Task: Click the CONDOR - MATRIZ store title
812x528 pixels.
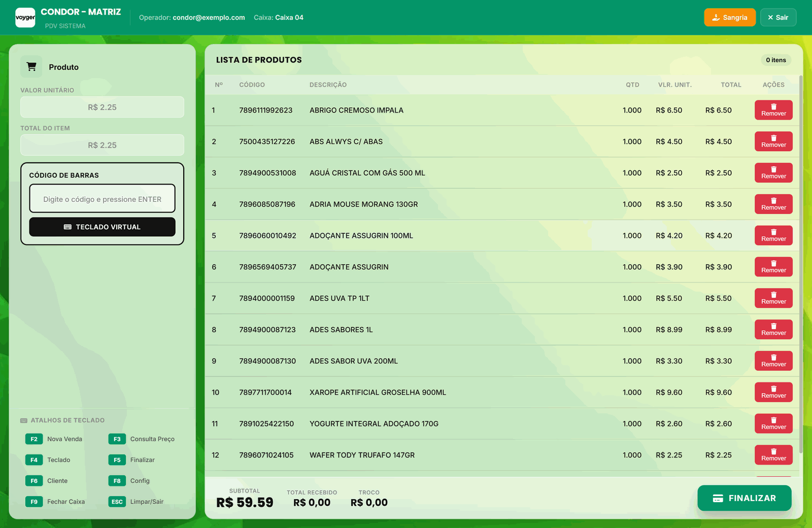Action: click(81, 12)
